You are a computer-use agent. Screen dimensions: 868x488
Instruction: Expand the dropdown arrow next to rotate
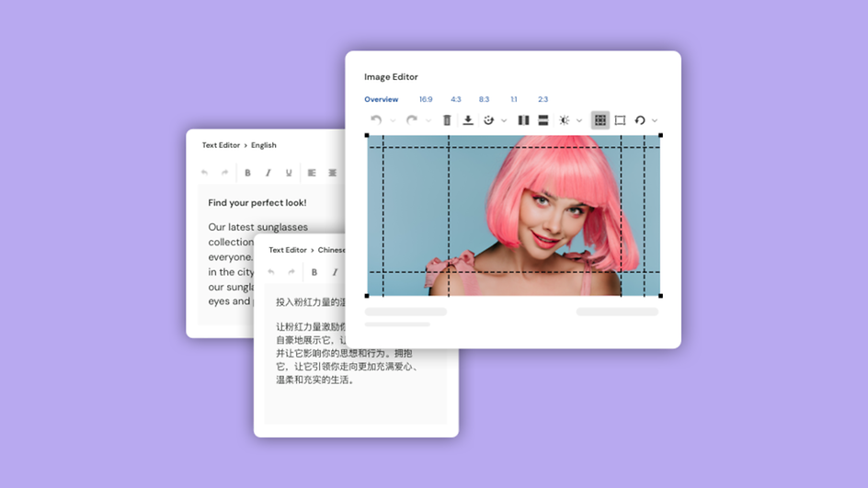[655, 121]
